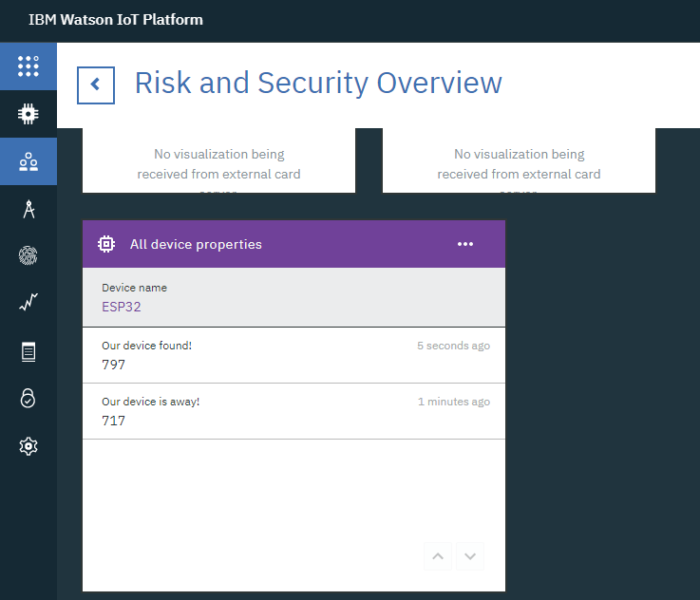Click the '1 minutes ago' timestamp
Screen dimensions: 700x600
[454, 402]
